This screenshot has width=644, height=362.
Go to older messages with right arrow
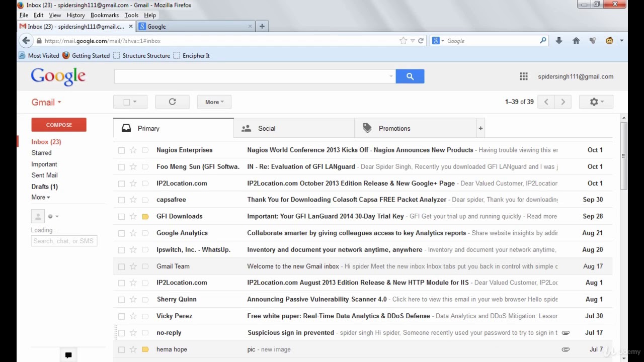click(563, 102)
